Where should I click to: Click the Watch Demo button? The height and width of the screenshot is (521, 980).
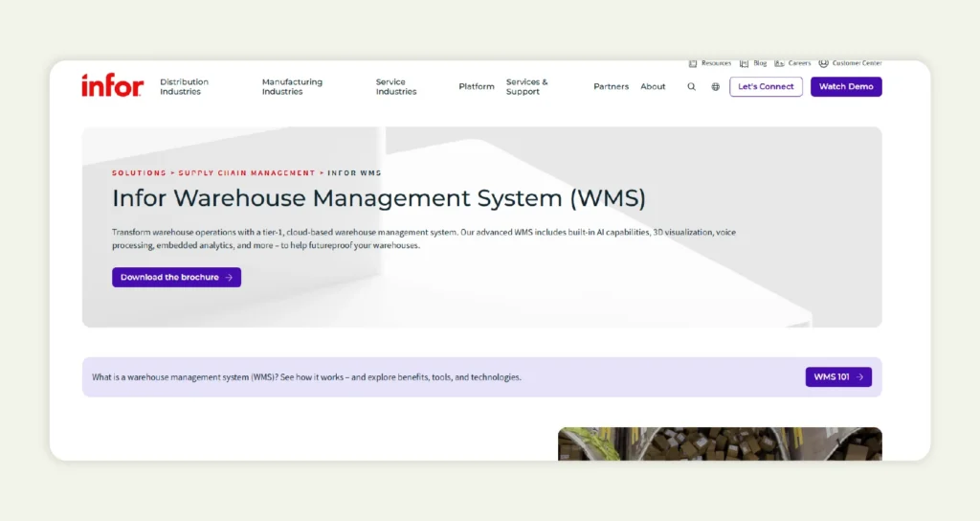point(846,86)
